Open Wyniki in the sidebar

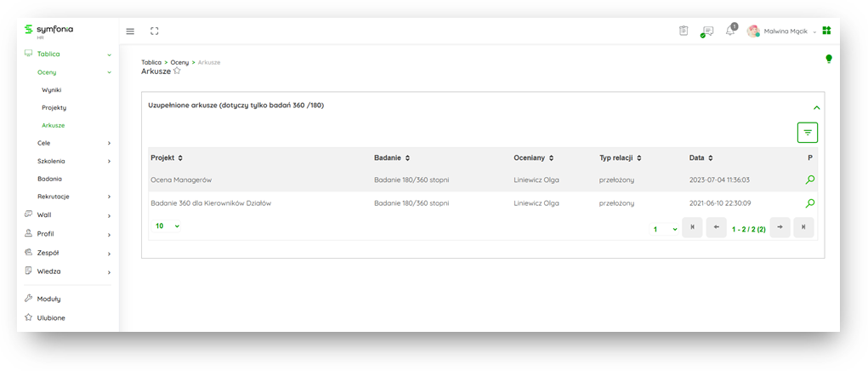pyautogui.click(x=52, y=89)
